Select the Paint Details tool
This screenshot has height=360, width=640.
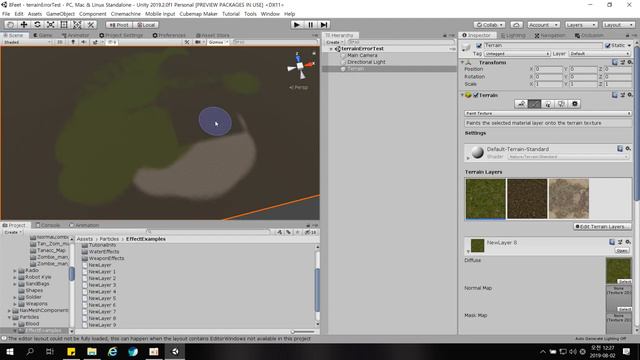561,104
